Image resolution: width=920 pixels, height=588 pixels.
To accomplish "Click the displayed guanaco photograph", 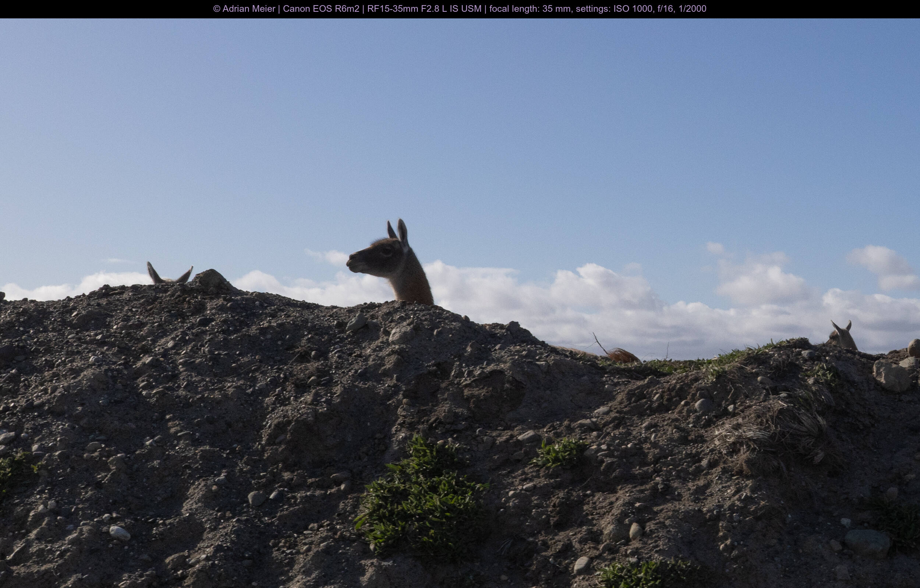I will [x=460, y=303].
